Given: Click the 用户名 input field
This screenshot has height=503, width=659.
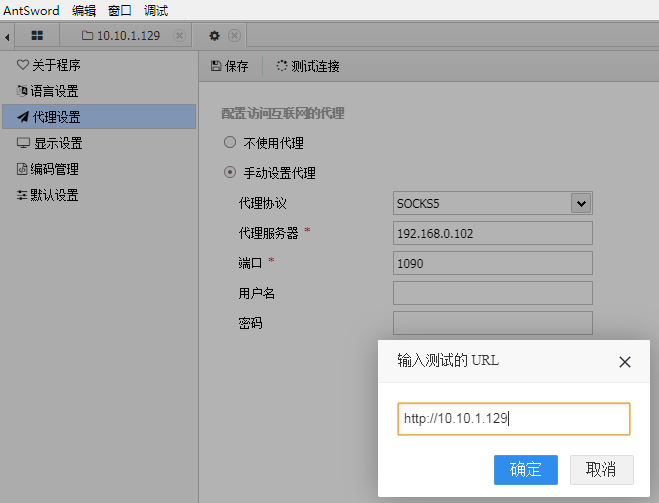Looking at the screenshot, I should pos(493,293).
